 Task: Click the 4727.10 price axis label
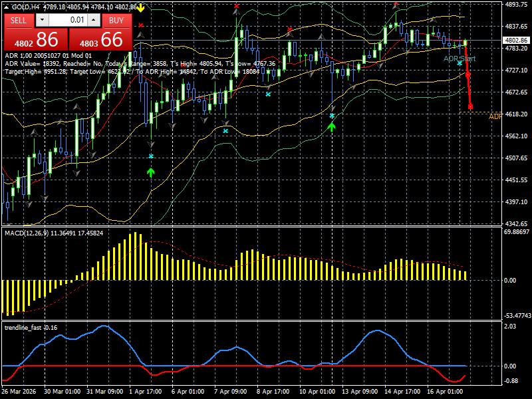(x=516, y=70)
